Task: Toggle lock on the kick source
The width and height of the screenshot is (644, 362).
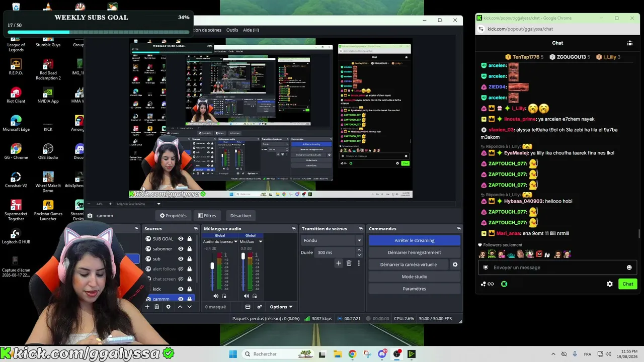Action: click(189, 289)
